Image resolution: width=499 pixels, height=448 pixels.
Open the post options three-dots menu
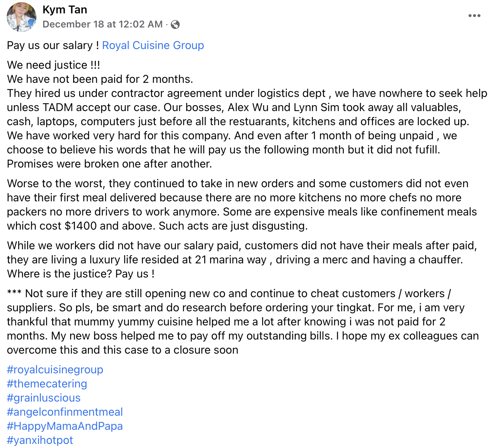point(474,16)
